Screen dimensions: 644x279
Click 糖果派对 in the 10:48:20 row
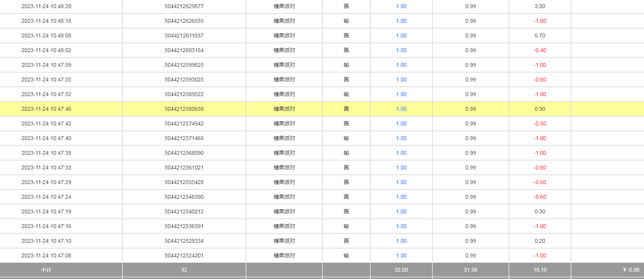click(x=284, y=6)
